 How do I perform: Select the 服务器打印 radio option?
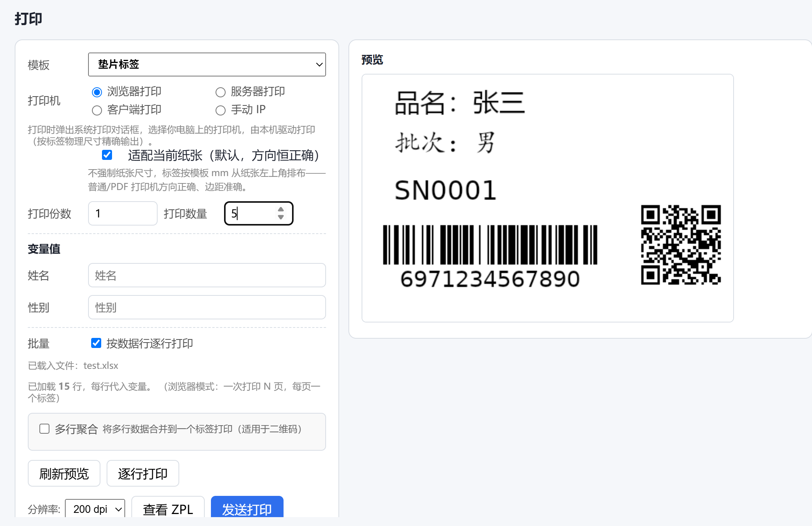[221, 92]
